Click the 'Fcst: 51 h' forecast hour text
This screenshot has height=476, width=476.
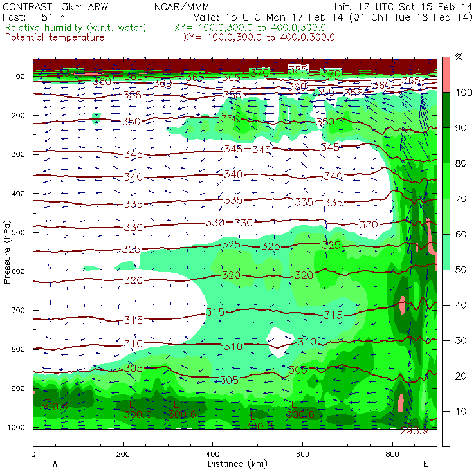(33, 17)
